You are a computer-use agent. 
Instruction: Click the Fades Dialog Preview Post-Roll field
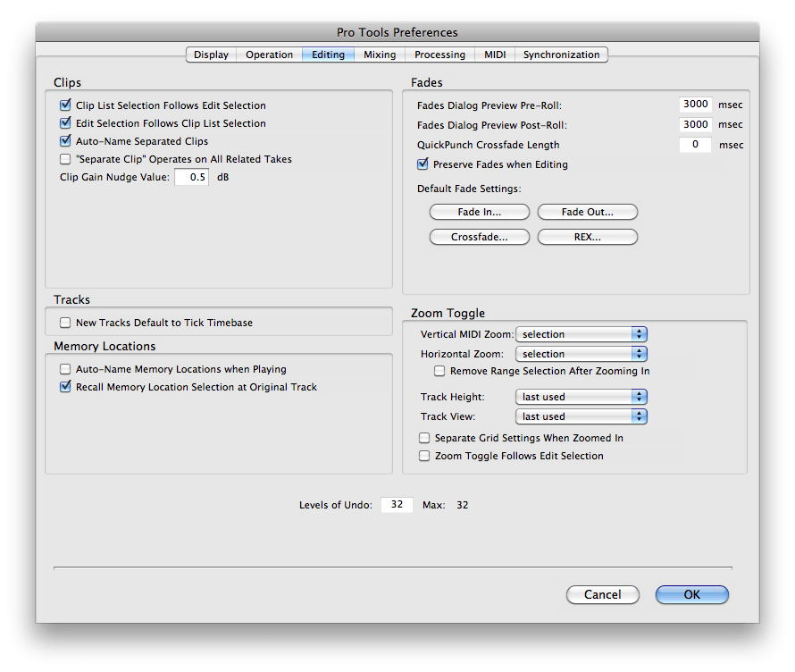pos(696,124)
